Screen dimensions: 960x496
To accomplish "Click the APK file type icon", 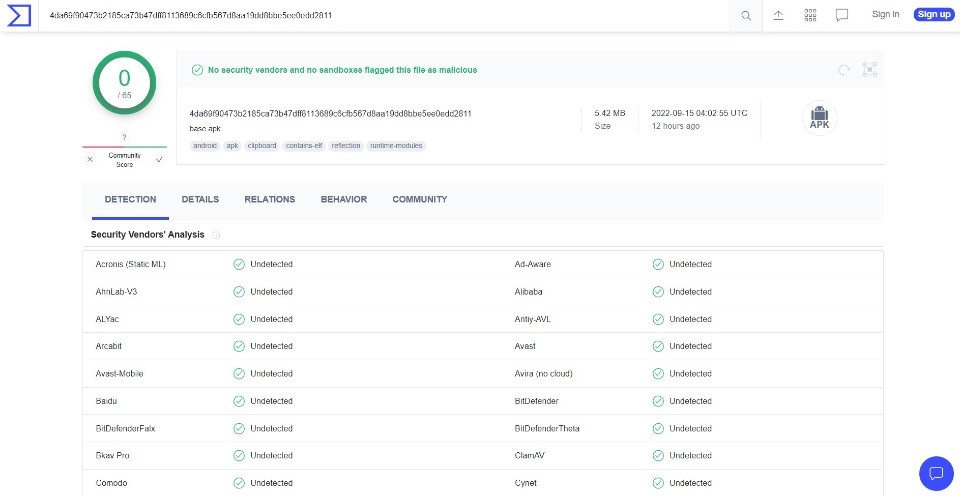I will [x=820, y=117].
